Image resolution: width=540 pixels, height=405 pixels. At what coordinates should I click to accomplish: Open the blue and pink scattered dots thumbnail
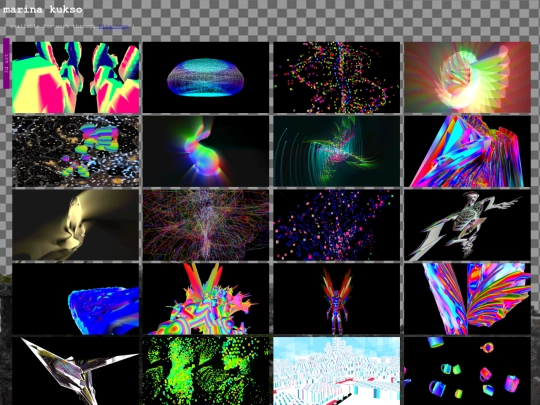coord(337,225)
